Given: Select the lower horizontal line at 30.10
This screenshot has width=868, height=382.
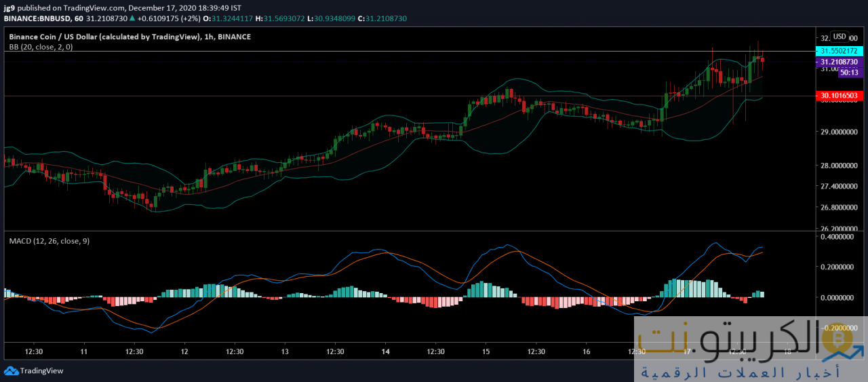Looking at the screenshot, I should pyautogui.click(x=407, y=96).
